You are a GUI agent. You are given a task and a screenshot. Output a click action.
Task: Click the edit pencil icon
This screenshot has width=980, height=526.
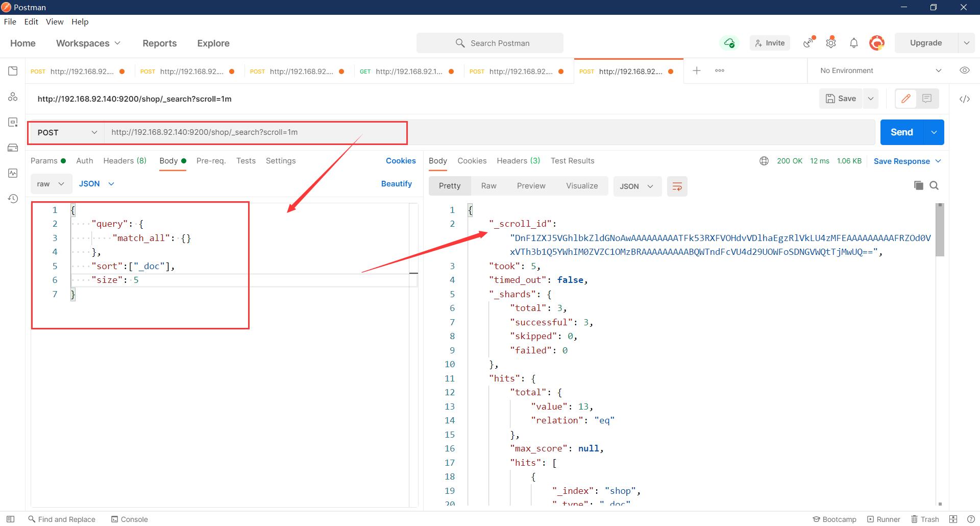pos(906,99)
